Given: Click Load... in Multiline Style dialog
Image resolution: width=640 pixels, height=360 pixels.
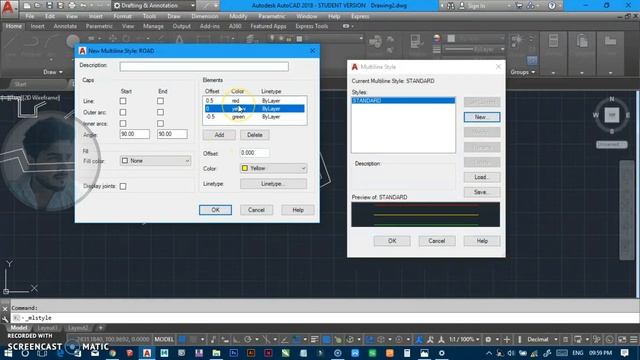Looking at the screenshot, I should 482,177.
